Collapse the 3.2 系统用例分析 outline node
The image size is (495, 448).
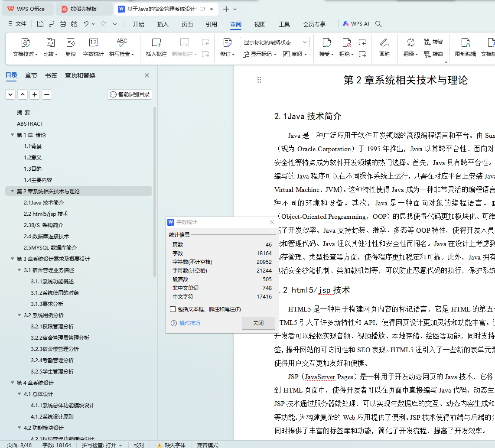pyautogui.click(x=19, y=315)
